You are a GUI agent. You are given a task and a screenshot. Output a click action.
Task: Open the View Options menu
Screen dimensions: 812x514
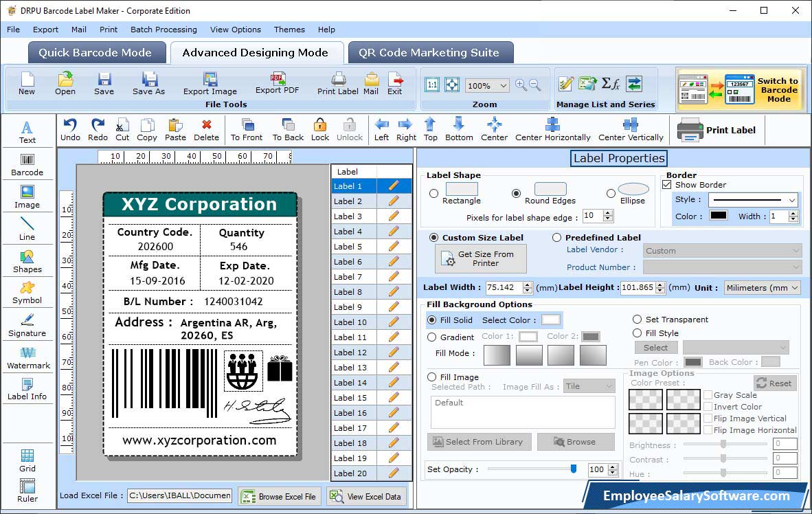(x=236, y=30)
